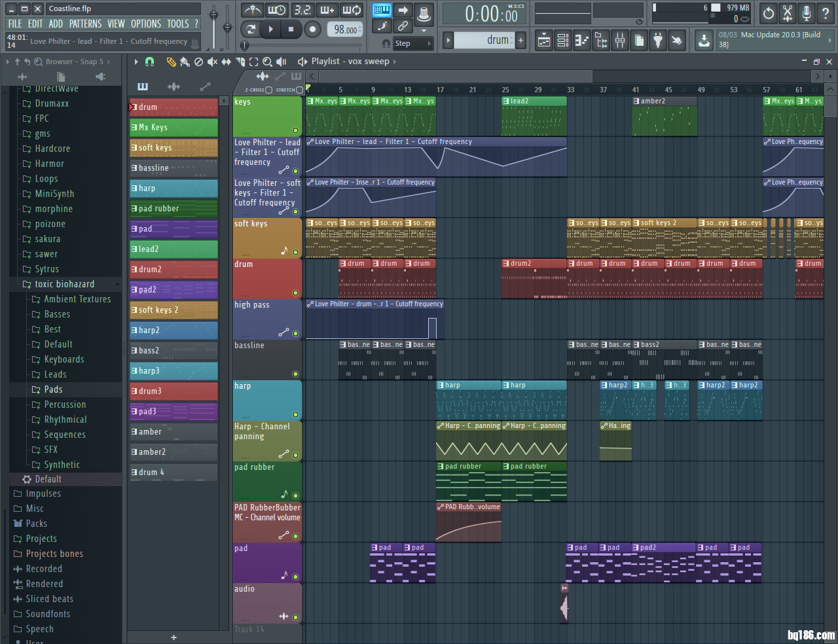Viewport: 838px width, 644px height.
Task: Open the Step snap dropdown
Action: [413, 43]
